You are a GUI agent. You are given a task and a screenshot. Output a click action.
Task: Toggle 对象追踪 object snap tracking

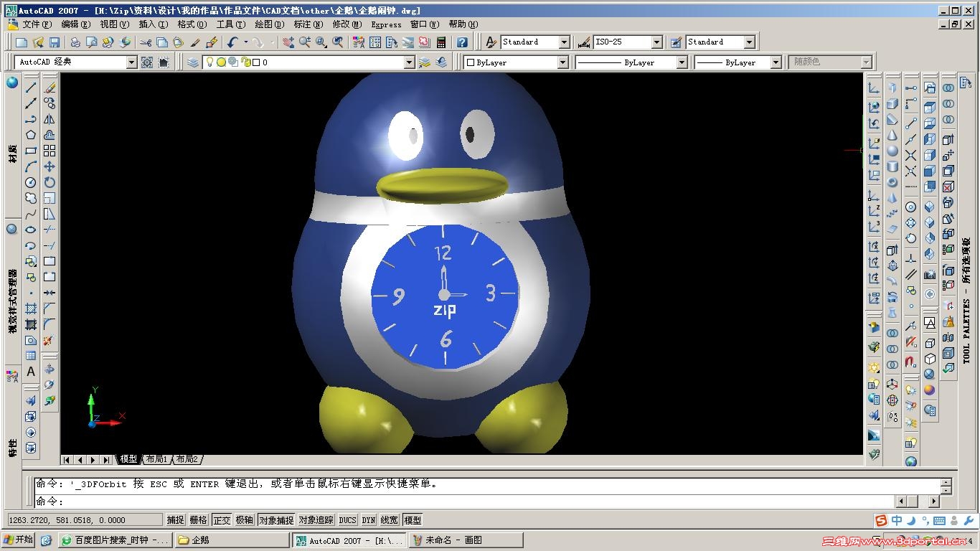pos(316,520)
